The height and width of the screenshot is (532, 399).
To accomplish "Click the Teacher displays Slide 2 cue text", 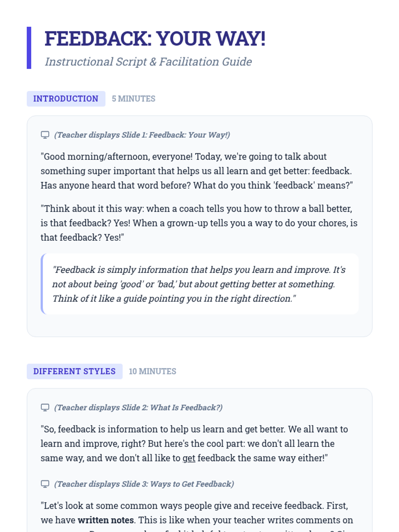I will 138,408.
